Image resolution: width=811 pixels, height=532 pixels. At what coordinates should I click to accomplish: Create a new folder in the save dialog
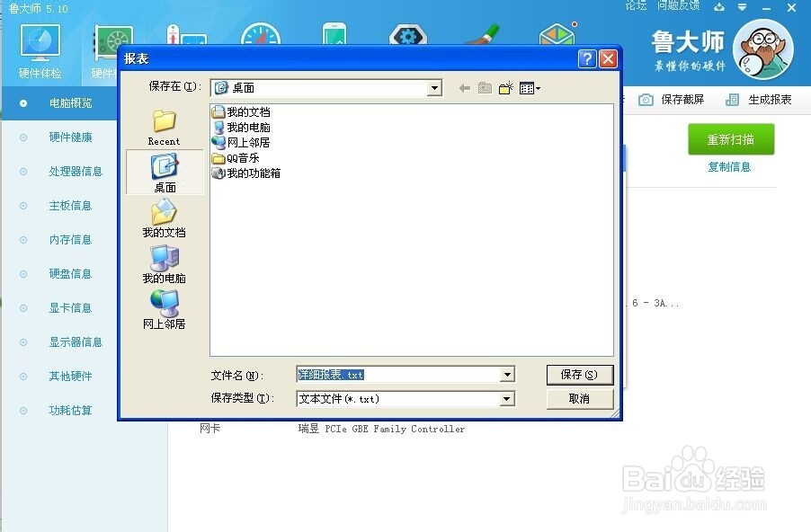coord(504,87)
